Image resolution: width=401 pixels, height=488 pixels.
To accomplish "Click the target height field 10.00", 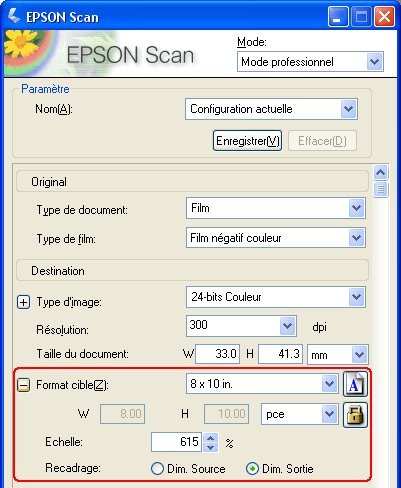I will coord(226,414).
